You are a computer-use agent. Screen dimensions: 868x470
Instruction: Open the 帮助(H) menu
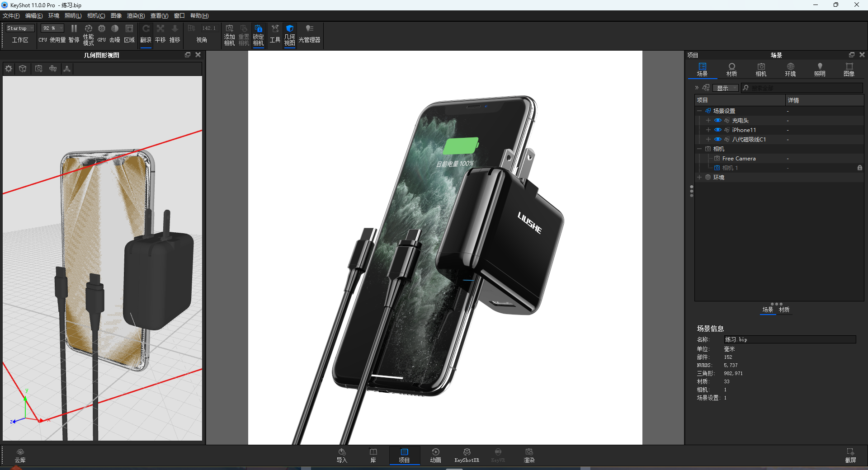199,16
